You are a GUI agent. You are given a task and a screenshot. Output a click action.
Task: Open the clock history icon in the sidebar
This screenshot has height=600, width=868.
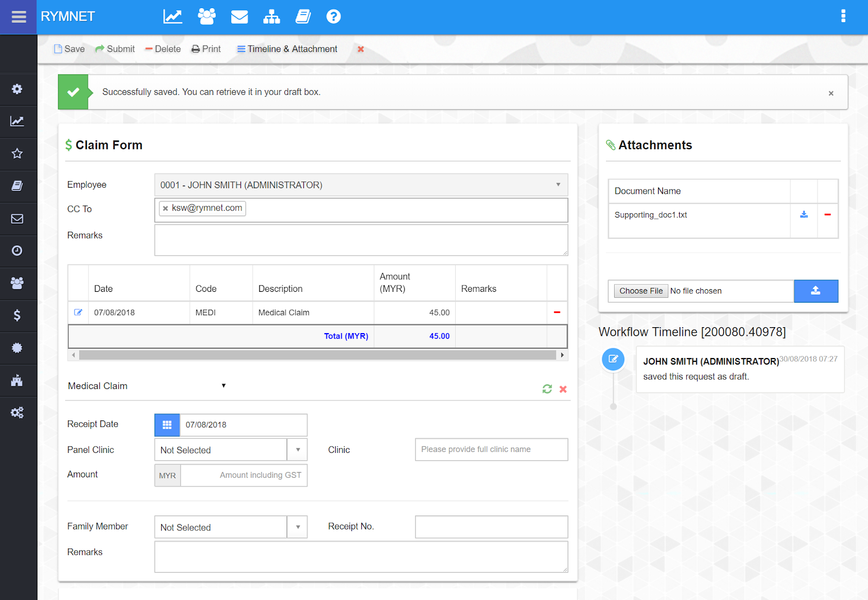click(17, 251)
